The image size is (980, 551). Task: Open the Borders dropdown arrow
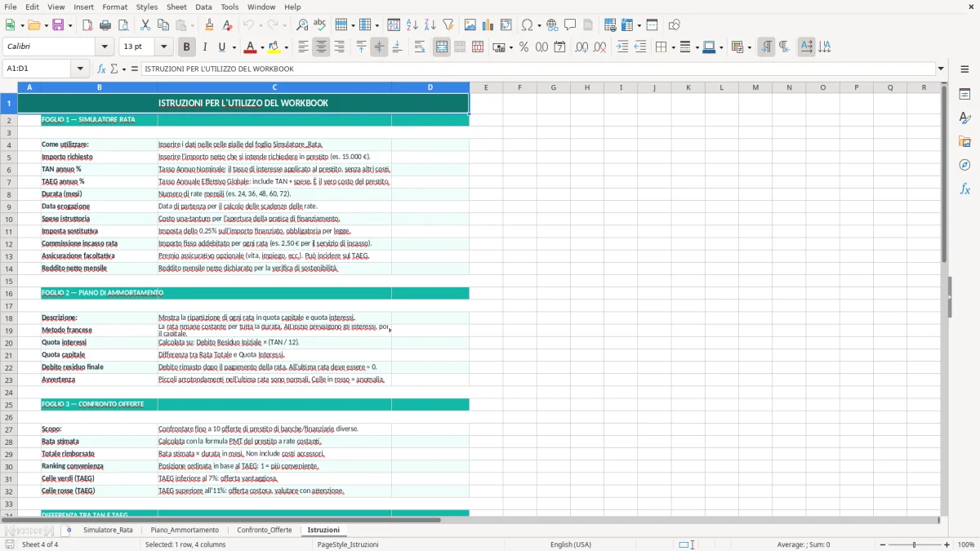[672, 47]
